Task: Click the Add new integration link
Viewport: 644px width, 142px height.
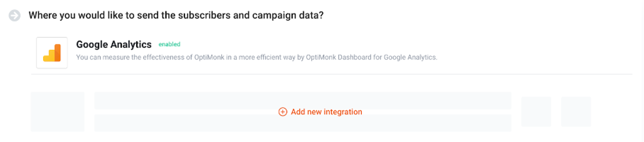Action: 326,112
